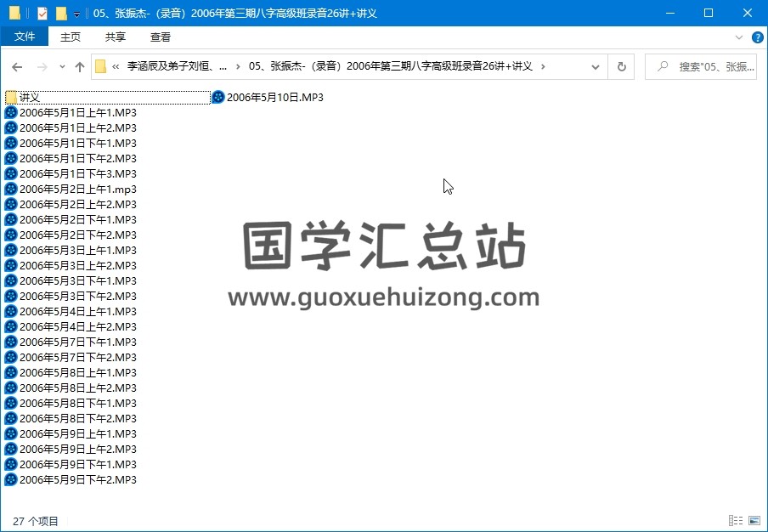The width and height of the screenshot is (768, 532).
Task: Click the search box for this folder
Action: point(701,66)
